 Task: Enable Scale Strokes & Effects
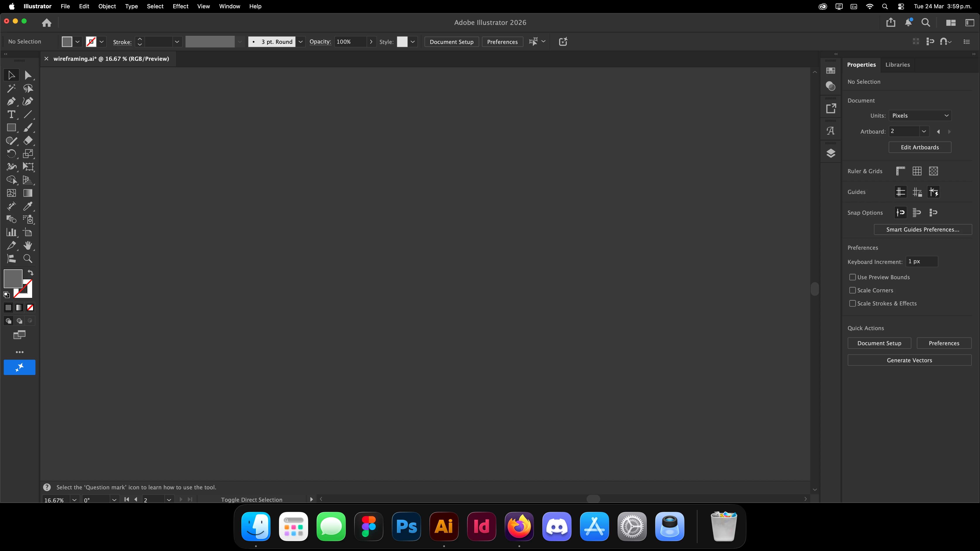pos(852,303)
